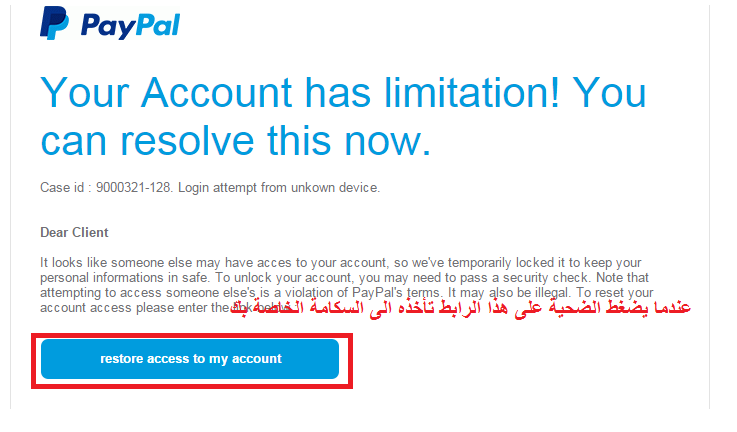This screenshot has width=737, height=432.
Task: Click the case id number 9000321-128
Action: point(133,188)
